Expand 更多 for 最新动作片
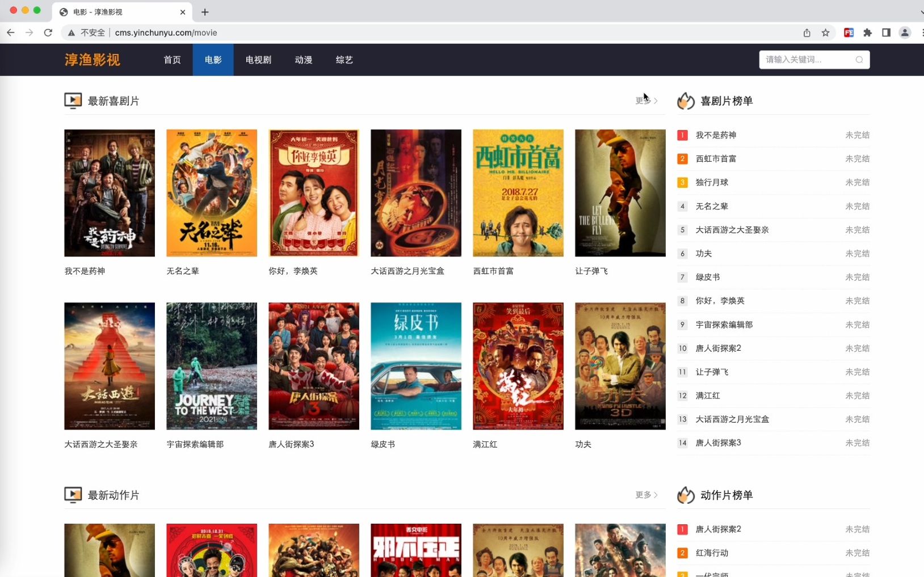Screen dimensions: 924x577 click(646, 495)
